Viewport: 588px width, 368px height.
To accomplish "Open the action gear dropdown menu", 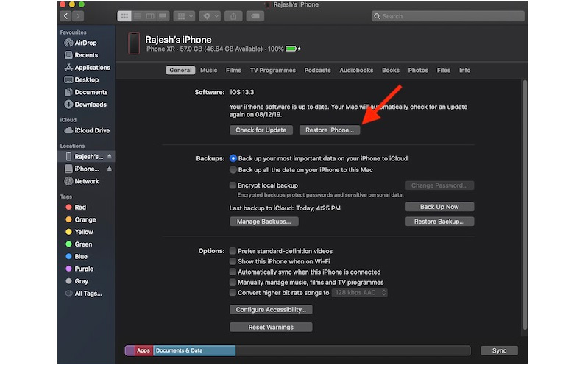I will click(x=210, y=15).
